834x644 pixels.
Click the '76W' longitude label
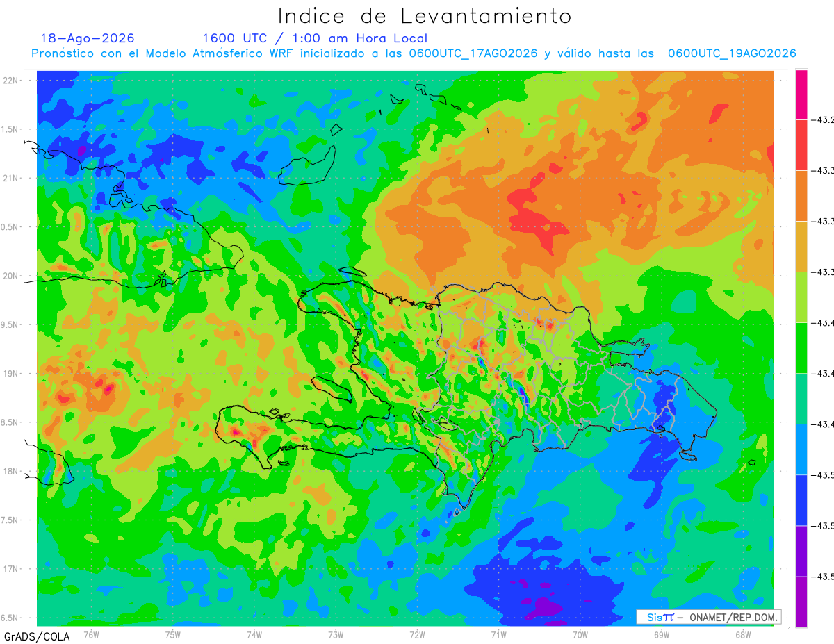point(92,634)
